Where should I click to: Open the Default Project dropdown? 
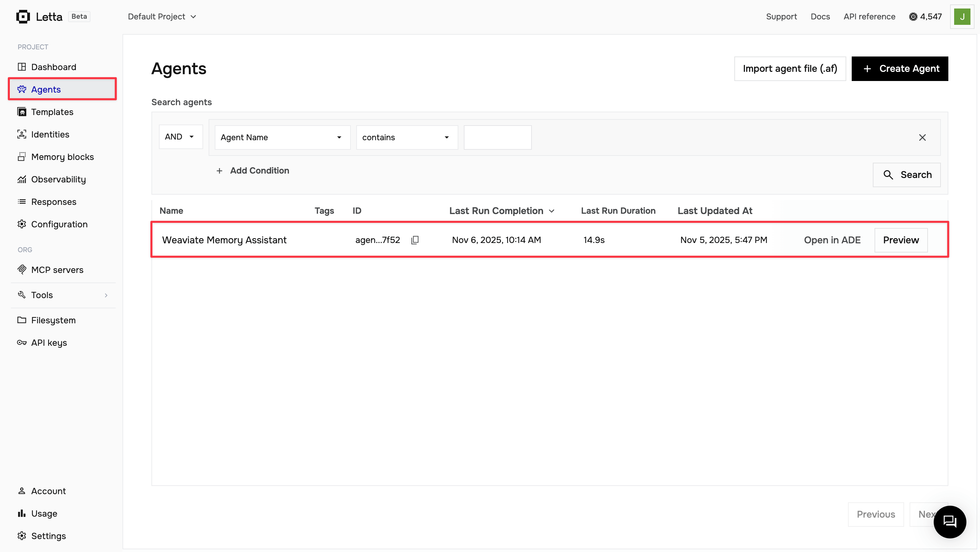162,16
